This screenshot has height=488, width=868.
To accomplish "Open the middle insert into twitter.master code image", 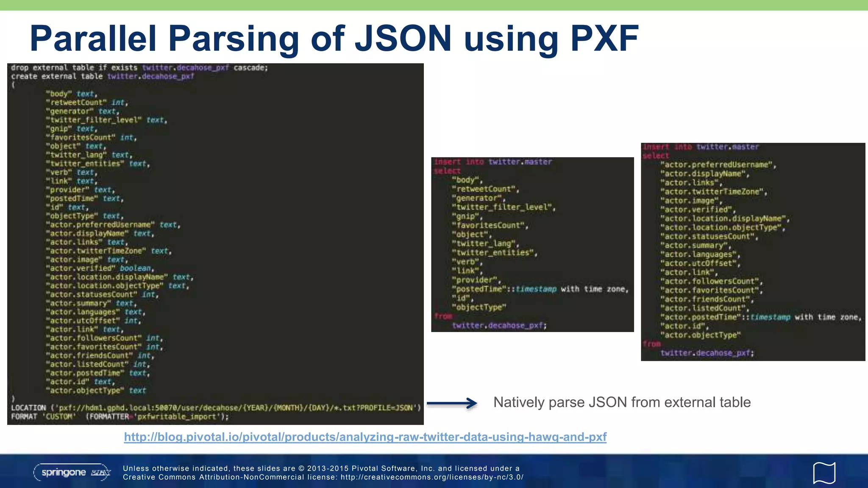I will pos(532,244).
